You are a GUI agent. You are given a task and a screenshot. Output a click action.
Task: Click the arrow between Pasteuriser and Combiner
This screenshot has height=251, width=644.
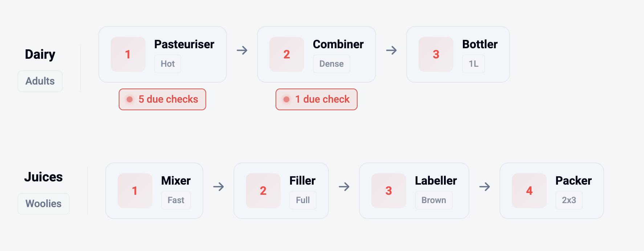point(242,50)
